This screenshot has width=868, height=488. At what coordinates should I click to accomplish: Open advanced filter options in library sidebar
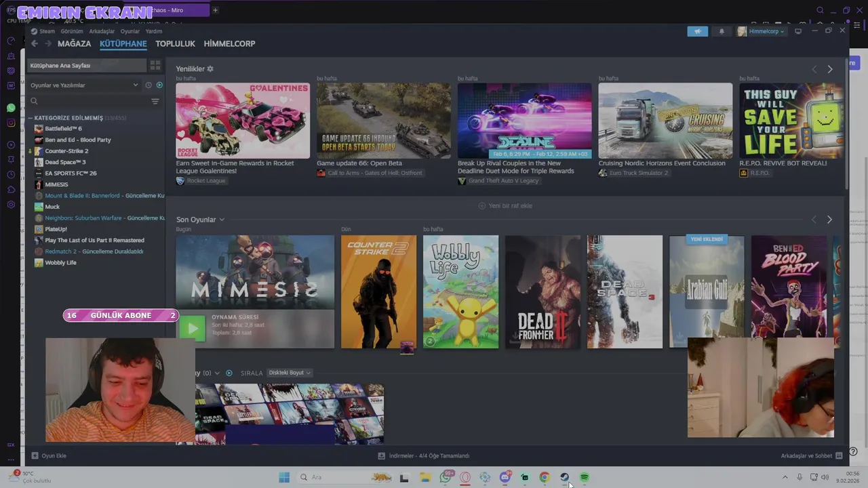coord(155,101)
